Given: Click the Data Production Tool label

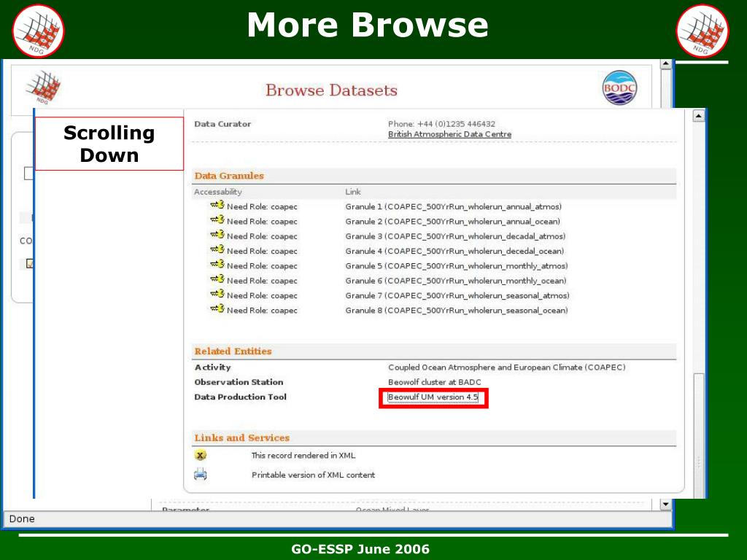Looking at the screenshot, I should 241,397.
